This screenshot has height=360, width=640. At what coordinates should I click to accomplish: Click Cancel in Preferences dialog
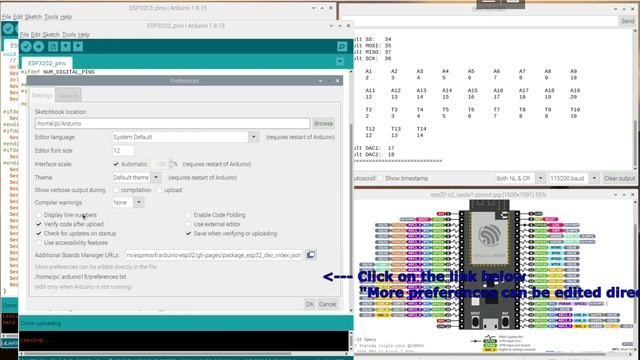click(x=327, y=304)
